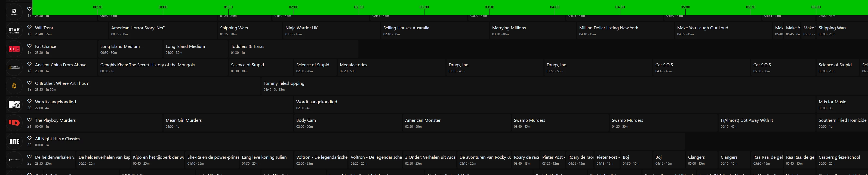Favorite channel 19 heart icon
868x175 pixels.
tap(29, 83)
